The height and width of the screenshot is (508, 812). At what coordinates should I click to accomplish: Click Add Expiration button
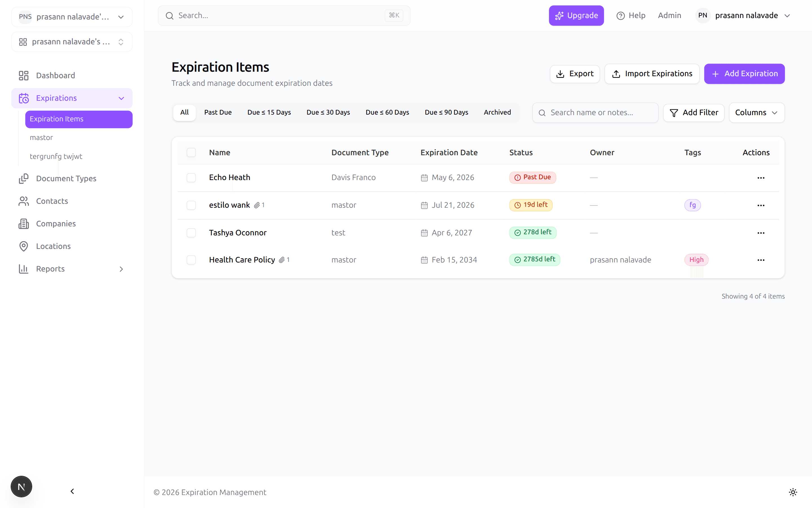[x=744, y=74]
